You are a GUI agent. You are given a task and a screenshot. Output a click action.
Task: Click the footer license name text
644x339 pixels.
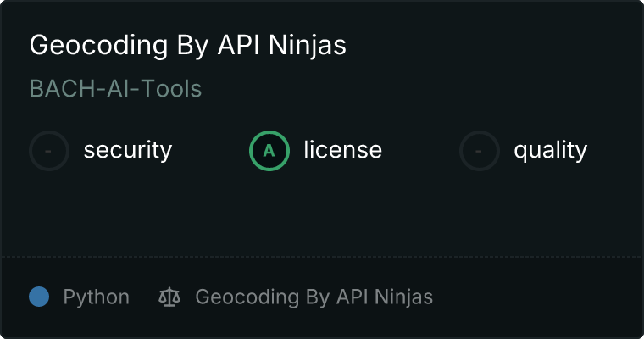click(x=314, y=297)
